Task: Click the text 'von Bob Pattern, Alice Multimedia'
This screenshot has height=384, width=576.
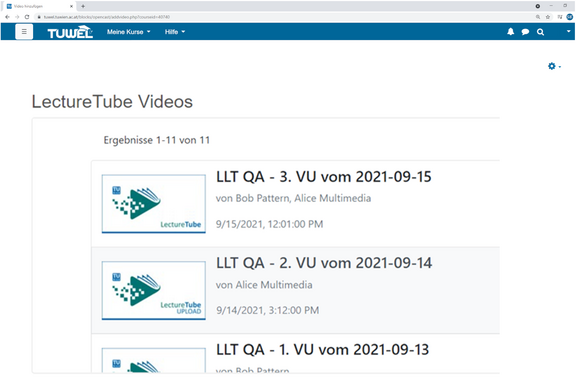Action: (294, 198)
